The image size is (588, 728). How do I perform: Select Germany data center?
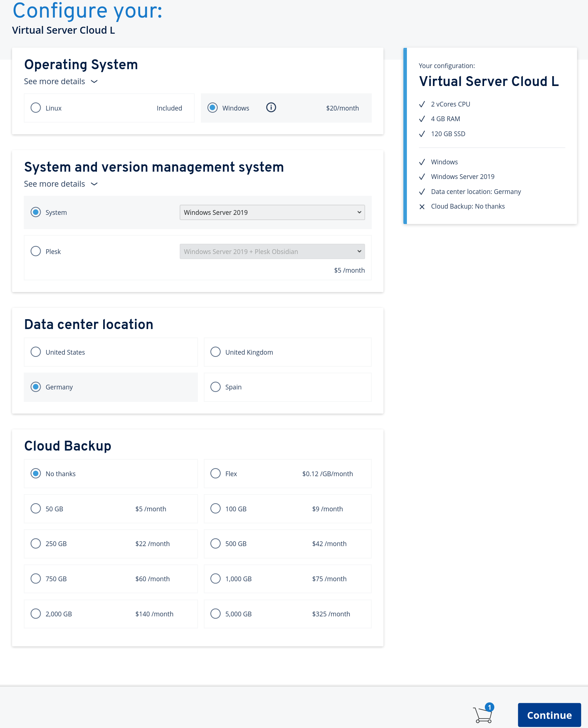click(x=35, y=387)
